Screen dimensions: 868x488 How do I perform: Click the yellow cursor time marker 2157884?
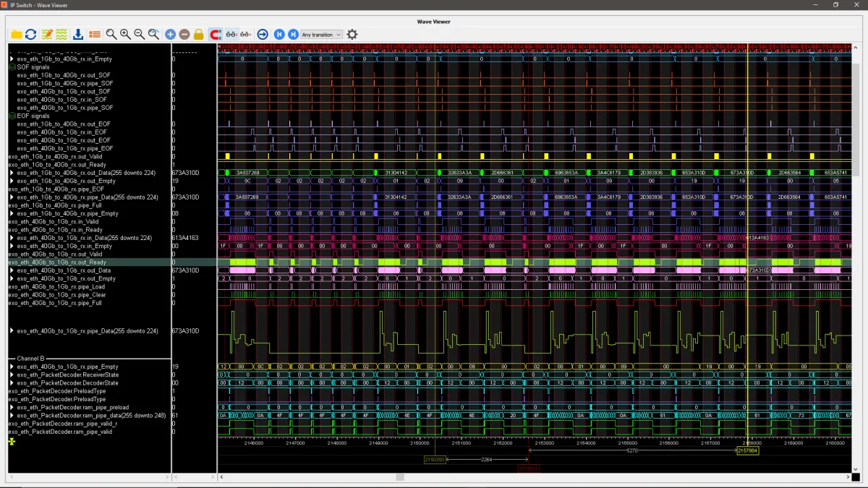coord(748,450)
